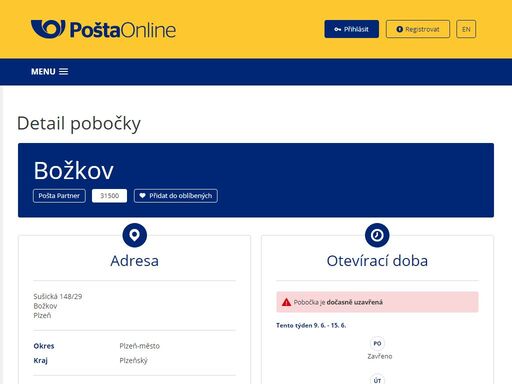Click the red warning triangle icon
Screen dimensions: 512x384
[286, 302]
